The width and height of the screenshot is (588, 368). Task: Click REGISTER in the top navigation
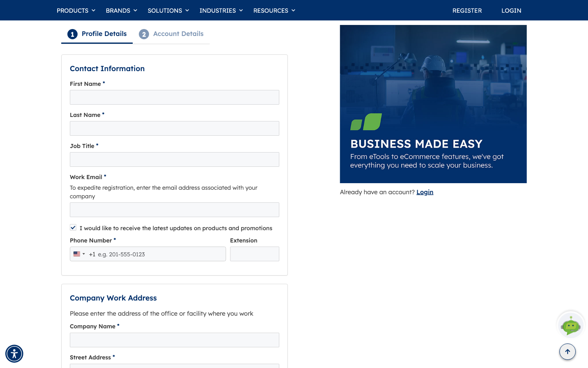pyautogui.click(x=467, y=11)
